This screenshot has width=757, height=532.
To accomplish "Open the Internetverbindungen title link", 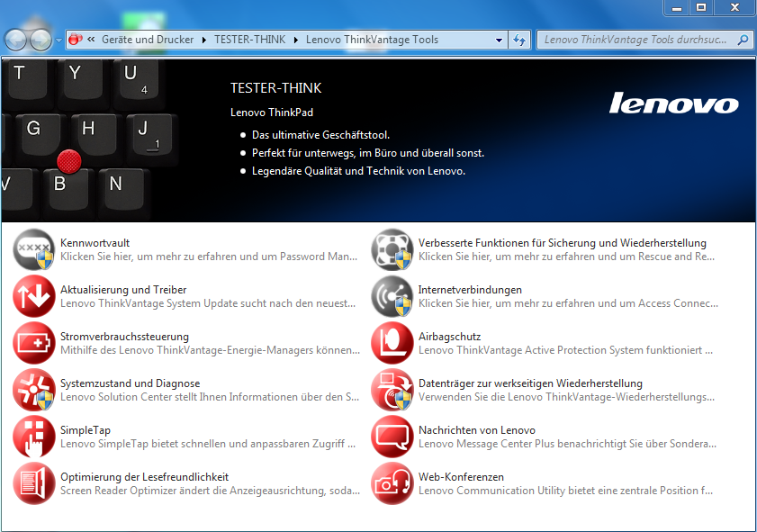I will tap(470, 290).
